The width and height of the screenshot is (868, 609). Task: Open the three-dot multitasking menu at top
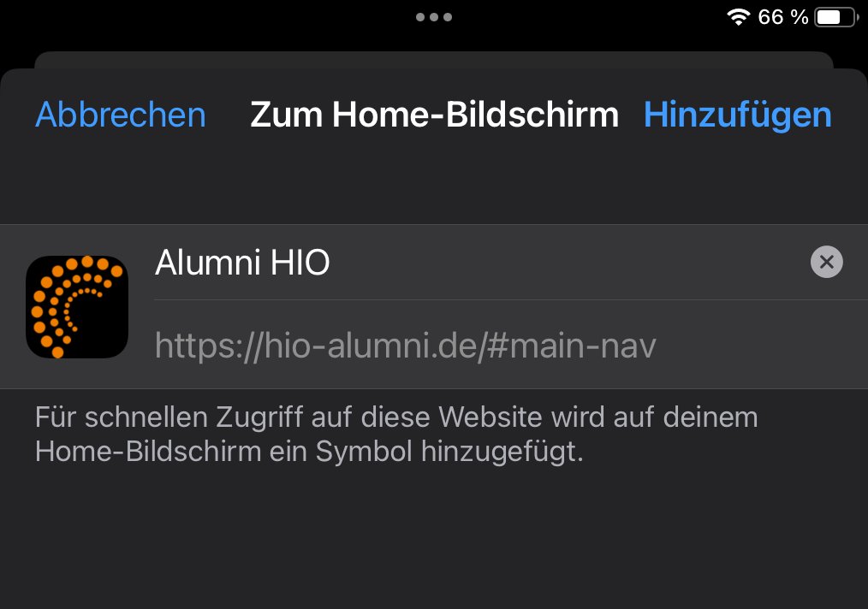pos(434,17)
